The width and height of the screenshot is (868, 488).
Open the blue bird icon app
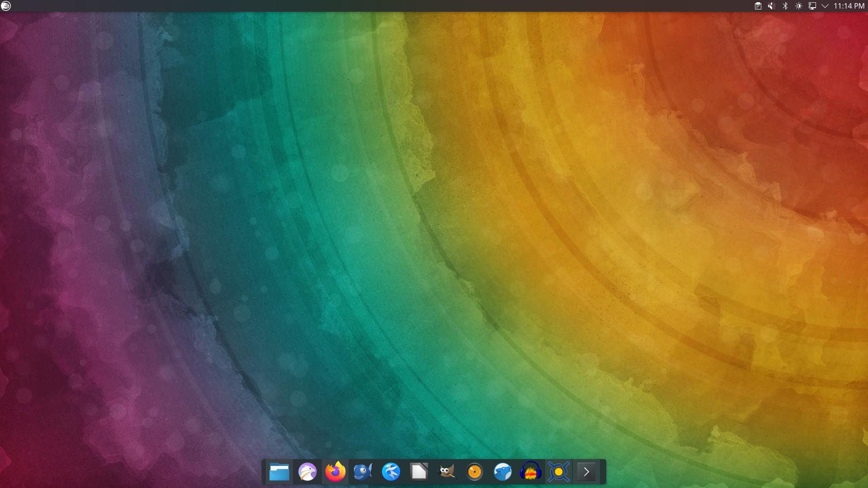(x=391, y=472)
